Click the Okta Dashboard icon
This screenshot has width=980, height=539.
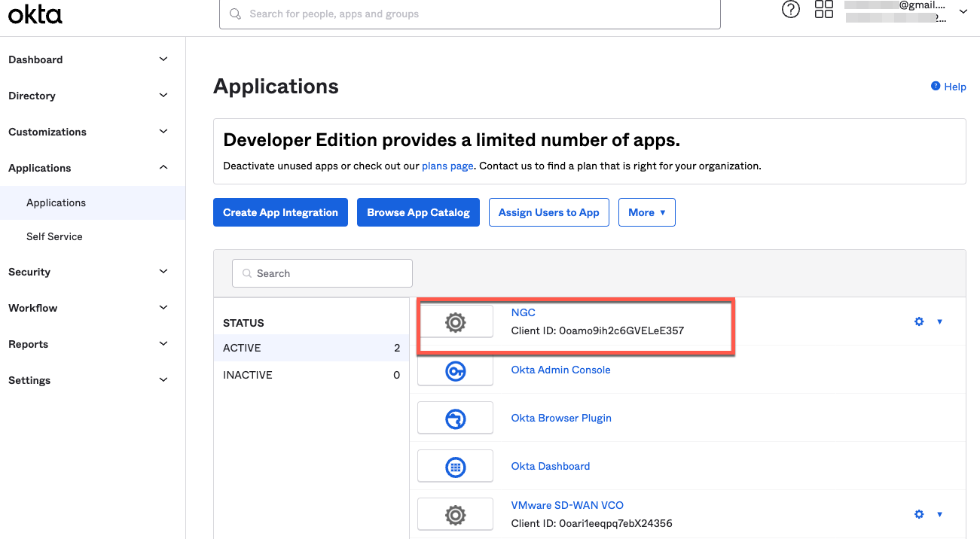click(x=455, y=467)
